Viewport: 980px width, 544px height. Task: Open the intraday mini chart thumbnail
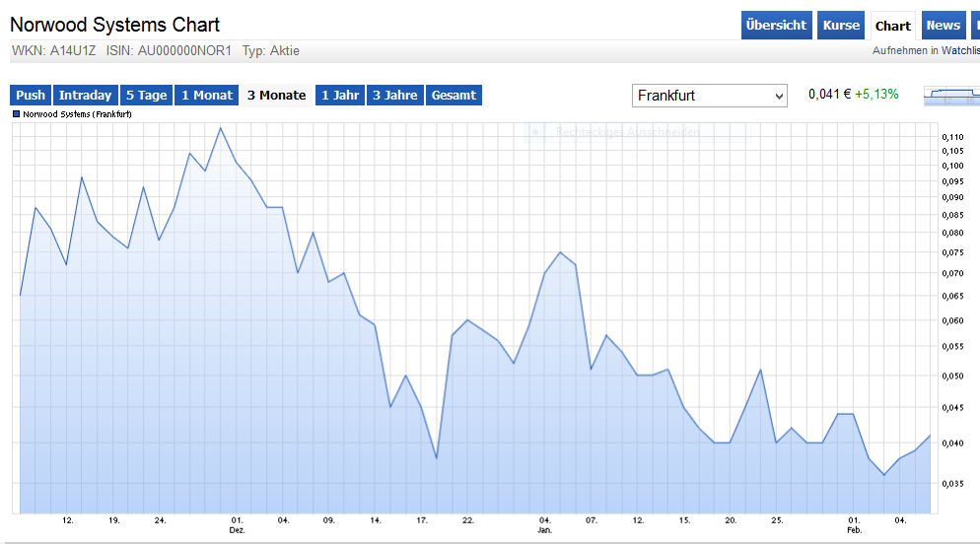[x=951, y=96]
